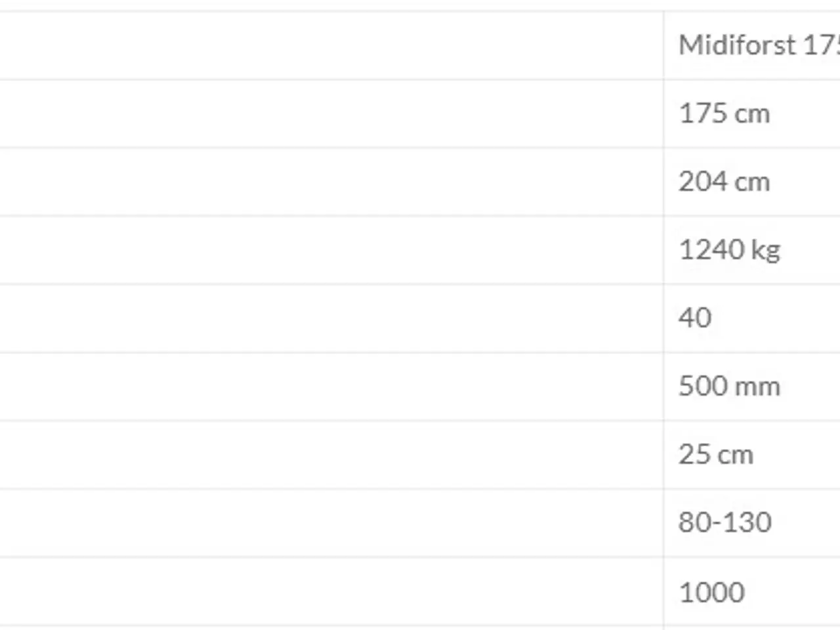The image size is (840, 630).
Task: Click blank label cell in the 40 row
Action: pos(331,318)
